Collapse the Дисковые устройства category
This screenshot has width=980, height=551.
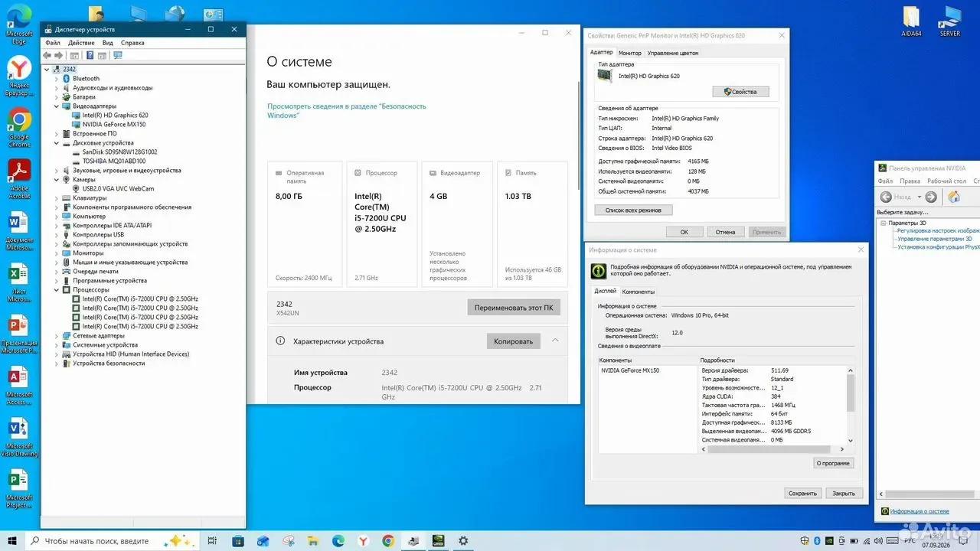point(56,143)
